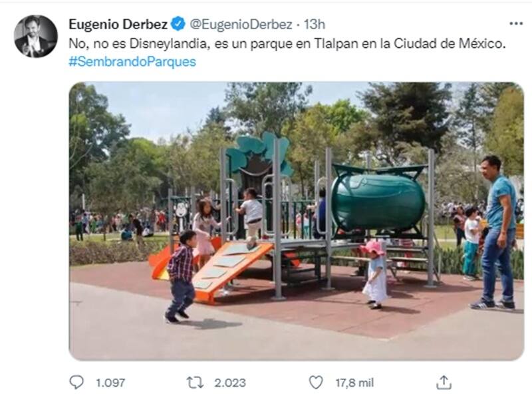The image size is (532, 402).
Task: Click the 1.097 replies count
Action: (110, 383)
